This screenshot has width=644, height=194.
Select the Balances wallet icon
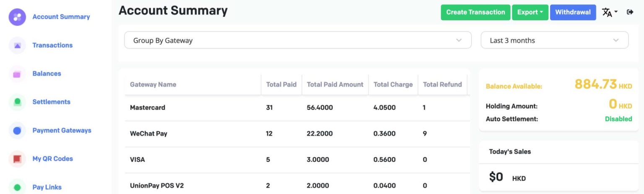(17, 74)
